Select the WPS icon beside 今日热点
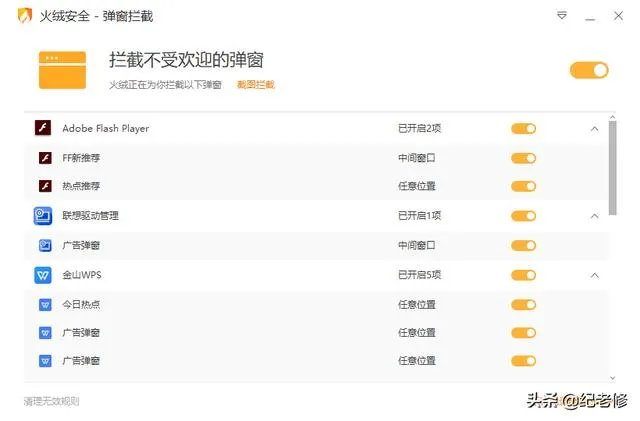The height and width of the screenshot is (421, 640). click(45, 304)
